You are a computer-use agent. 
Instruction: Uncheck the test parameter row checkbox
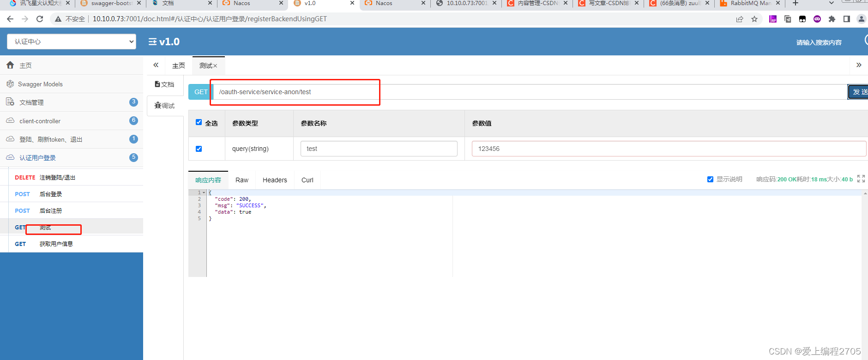point(199,149)
